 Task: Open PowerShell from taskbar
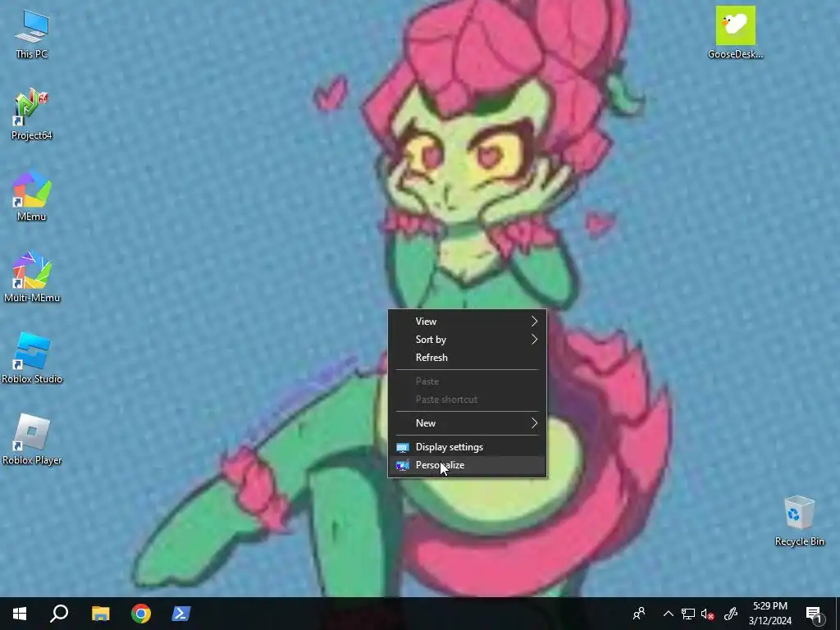pos(181,614)
